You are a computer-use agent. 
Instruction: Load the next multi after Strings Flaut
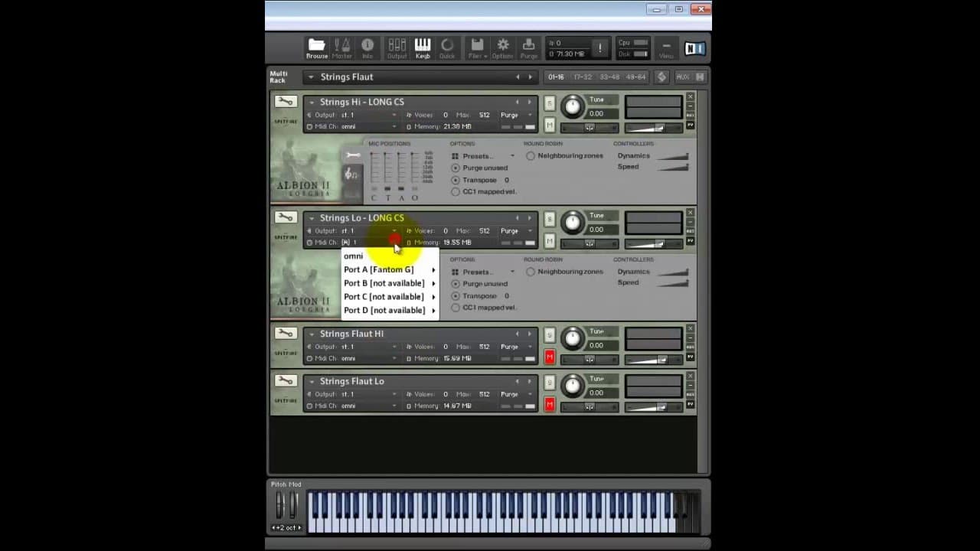530,77
